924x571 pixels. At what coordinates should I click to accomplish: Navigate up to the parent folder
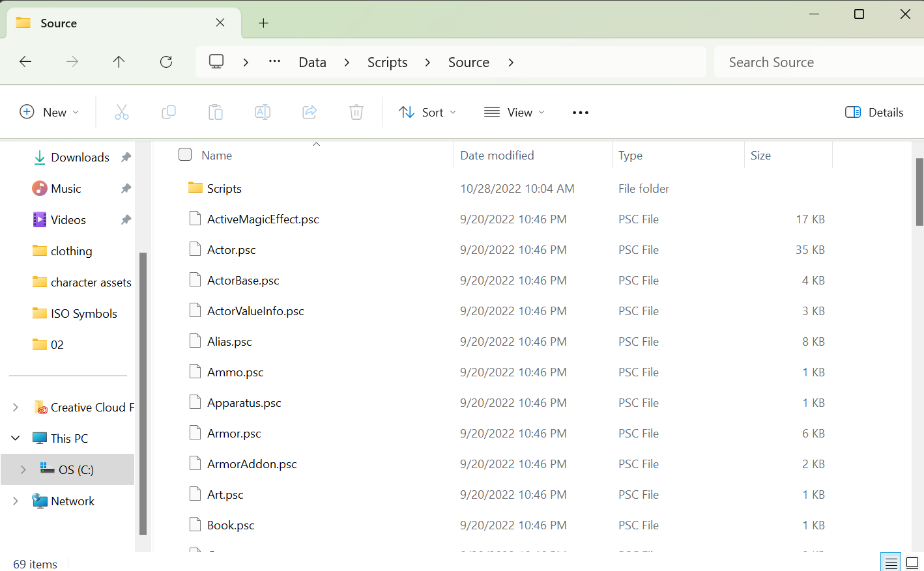pos(119,61)
